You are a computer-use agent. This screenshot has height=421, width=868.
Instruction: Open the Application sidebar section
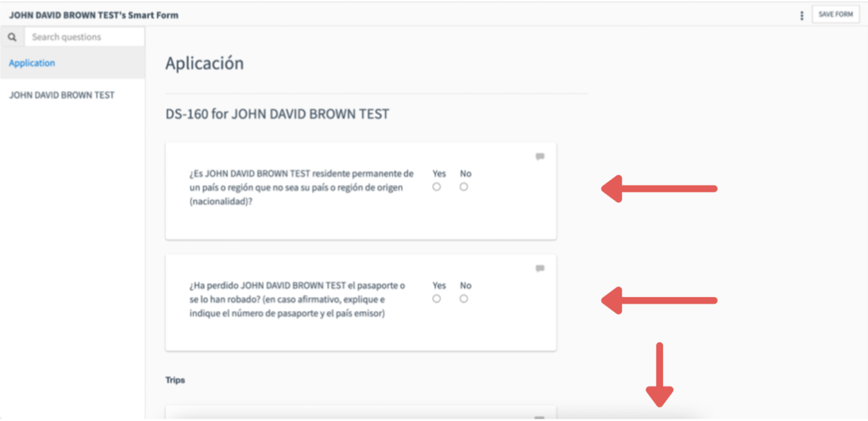pos(73,63)
